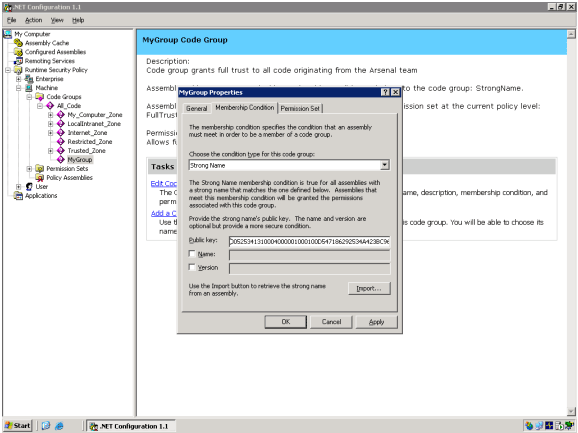Click the My_Computer_Zone diamond icon
This screenshot has width=578, height=433.
[61, 115]
